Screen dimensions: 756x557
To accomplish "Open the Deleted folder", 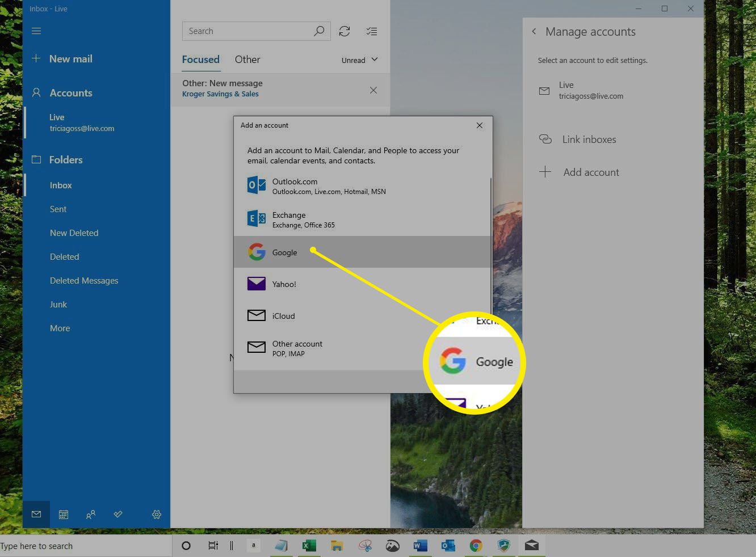I will [x=64, y=257].
